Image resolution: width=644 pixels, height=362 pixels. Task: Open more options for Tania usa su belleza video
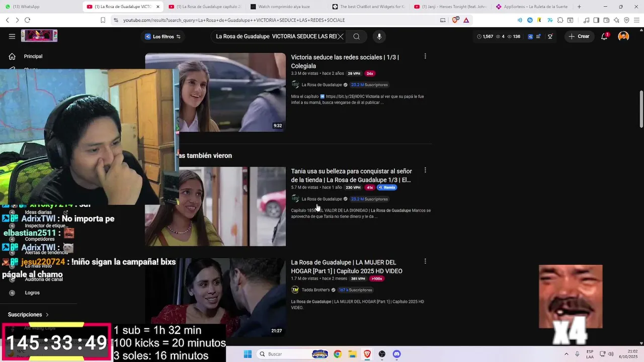coord(425,170)
